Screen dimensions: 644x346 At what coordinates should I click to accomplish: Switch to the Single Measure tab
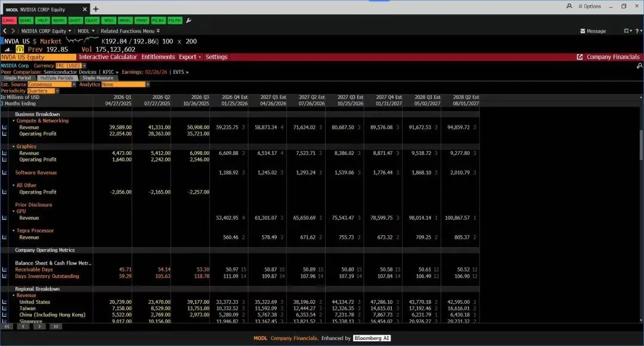pos(98,78)
